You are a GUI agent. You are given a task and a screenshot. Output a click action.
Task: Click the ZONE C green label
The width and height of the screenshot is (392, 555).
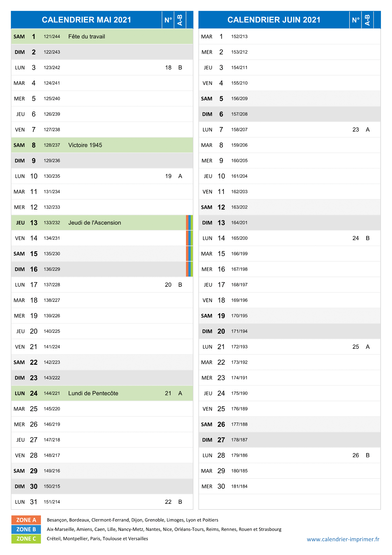[x=26, y=539]
